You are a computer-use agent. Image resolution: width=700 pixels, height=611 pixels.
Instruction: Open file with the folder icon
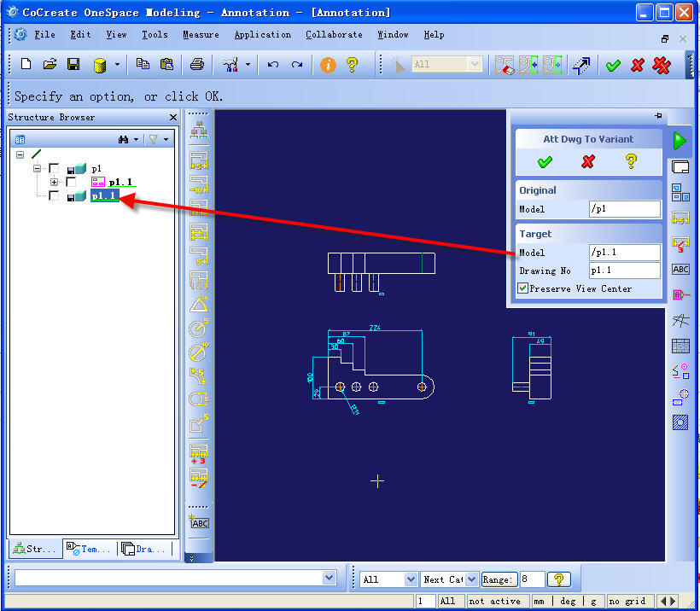(50, 64)
